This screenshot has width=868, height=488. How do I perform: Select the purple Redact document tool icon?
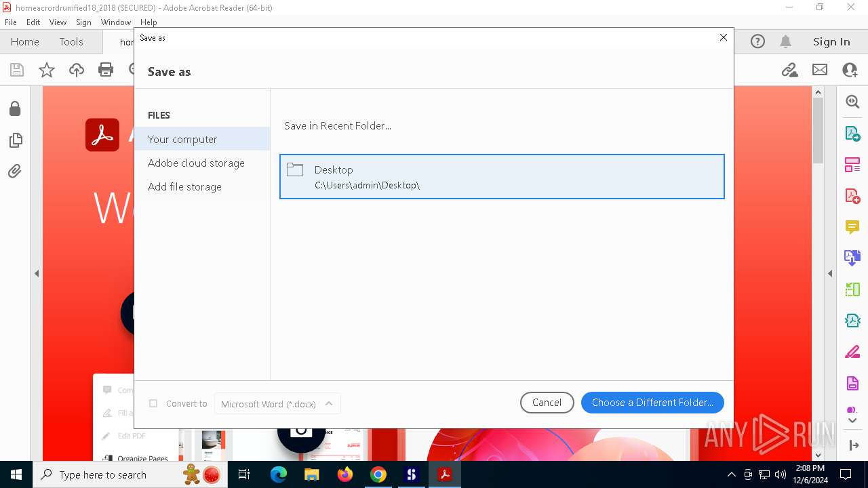852,384
